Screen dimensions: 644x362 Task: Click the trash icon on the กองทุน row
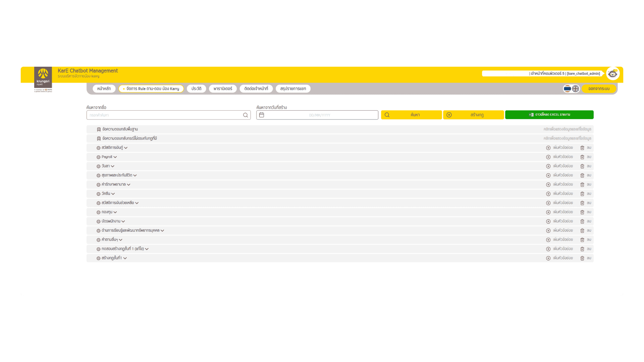tap(582, 212)
